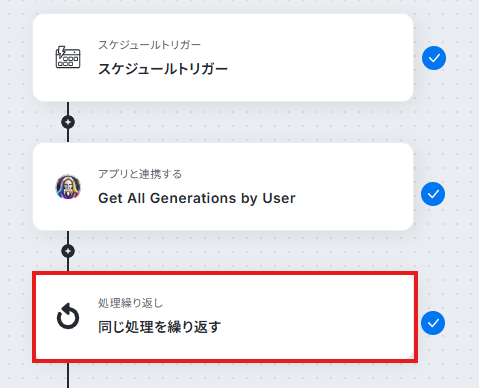Click the blue checkmark beside スケジュールトリガー card
The image size is (479, 388).
point(434,58)
